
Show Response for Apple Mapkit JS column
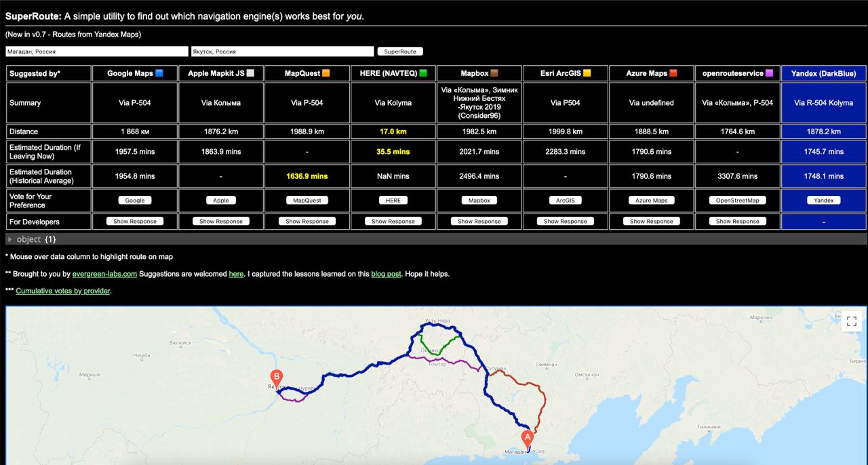(221, 222)
